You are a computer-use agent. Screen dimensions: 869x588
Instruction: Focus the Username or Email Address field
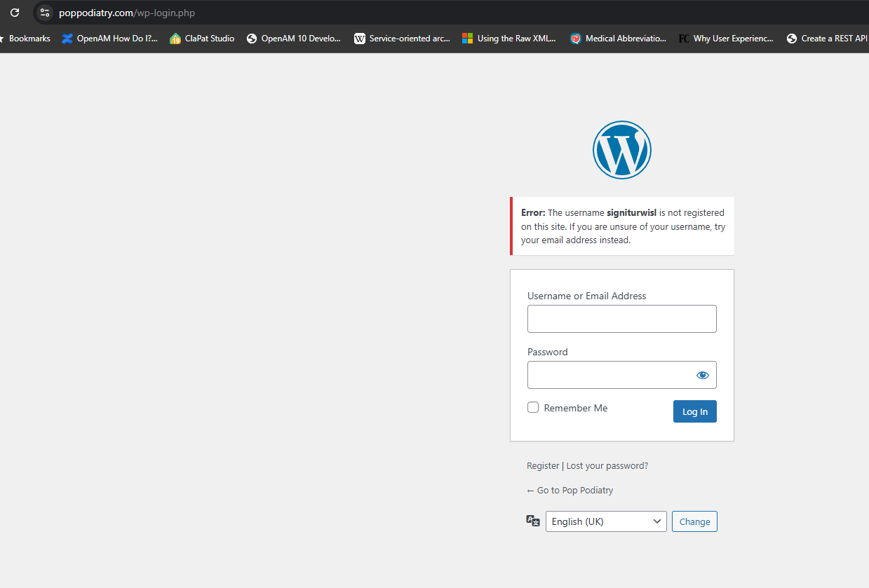622,319
